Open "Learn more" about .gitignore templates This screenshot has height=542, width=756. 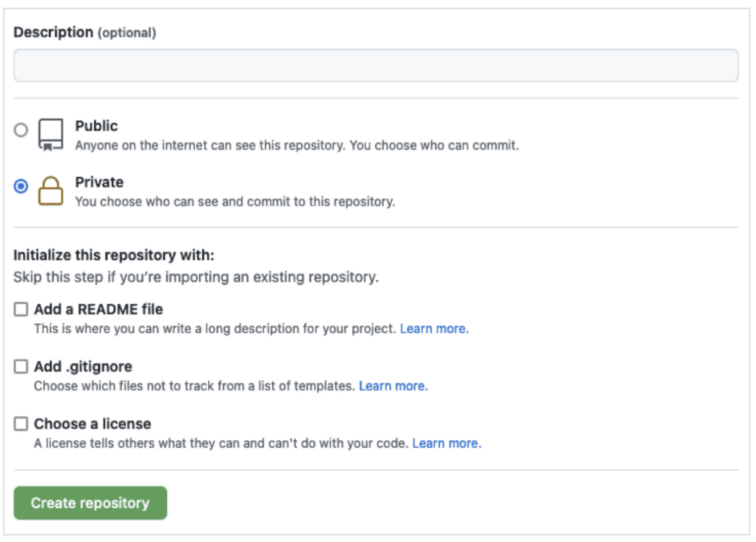pos(393,386)
